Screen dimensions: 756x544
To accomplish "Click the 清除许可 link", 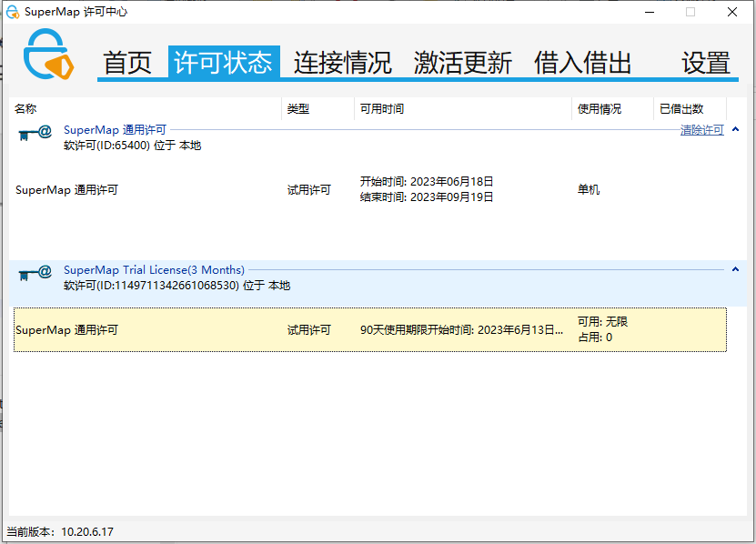I will click(702, 130).
